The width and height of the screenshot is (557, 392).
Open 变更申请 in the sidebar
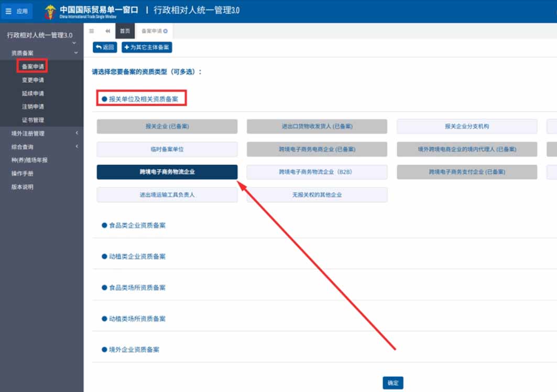point(32,80)
